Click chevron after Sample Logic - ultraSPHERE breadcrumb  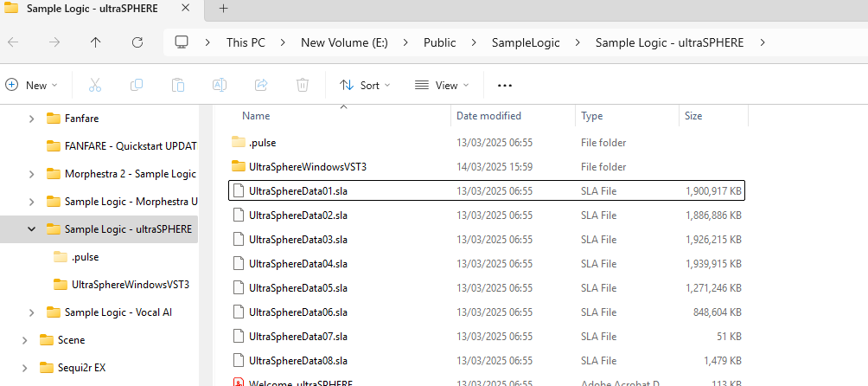[763, 42]
